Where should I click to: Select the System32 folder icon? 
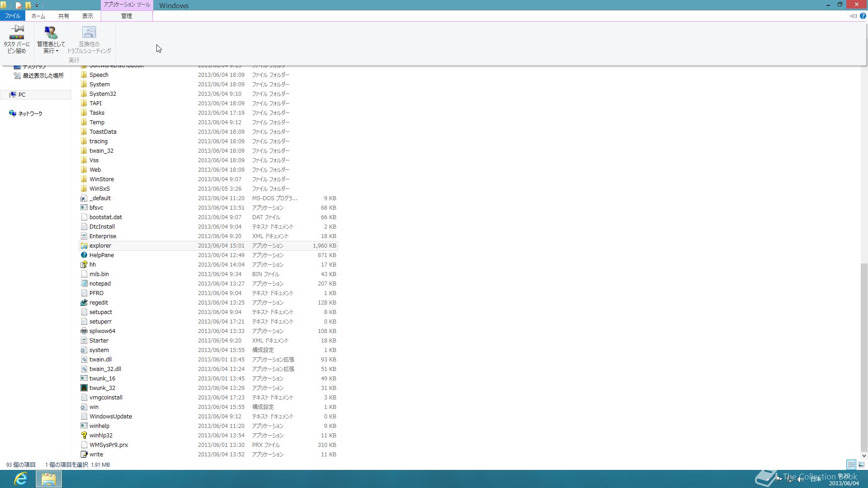pyautogui.click(x=84, y=94)
